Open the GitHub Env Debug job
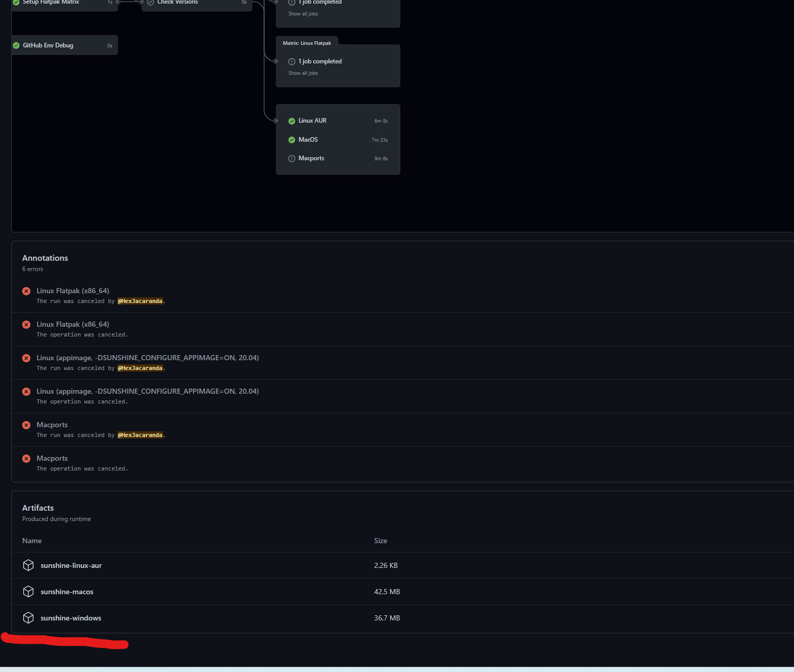The image size is (794, 672). tap(48, 45)
